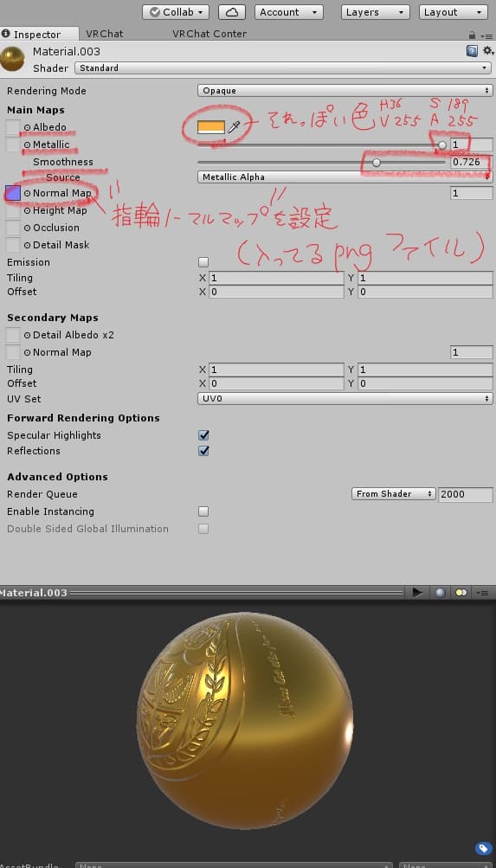Play the material preview animation
This screenshot has width=496, height=868.
417,592
